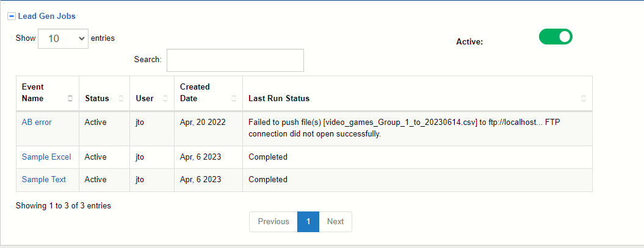
Task: Collapse the Lead Gen Jobs section
Action: coord(12,16)
